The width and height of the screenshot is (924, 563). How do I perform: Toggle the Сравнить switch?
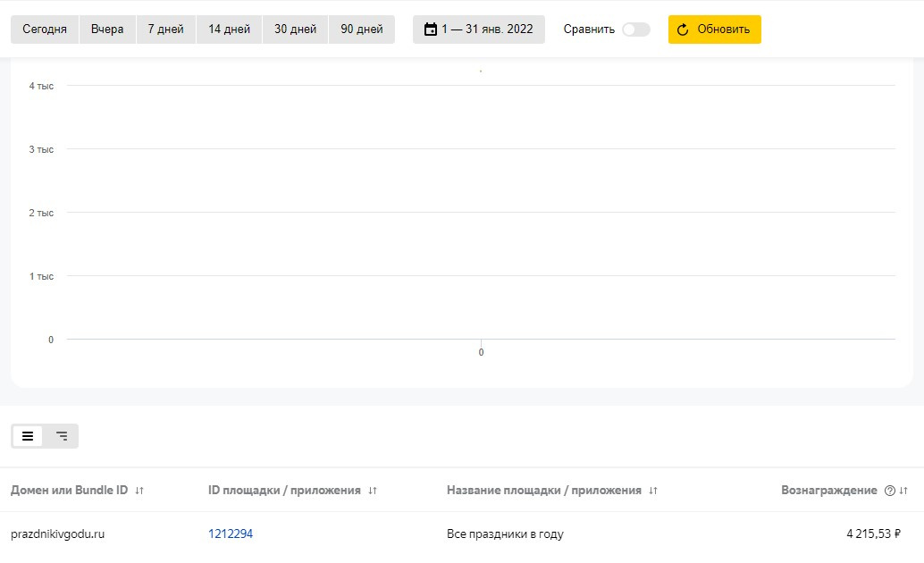coord(636,29)
